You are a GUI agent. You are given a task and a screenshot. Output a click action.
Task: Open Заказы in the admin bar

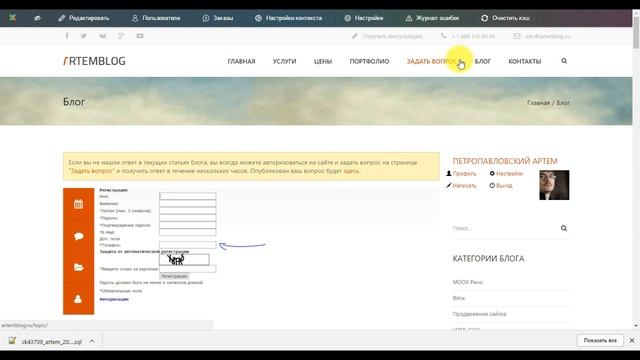point(218,18)
